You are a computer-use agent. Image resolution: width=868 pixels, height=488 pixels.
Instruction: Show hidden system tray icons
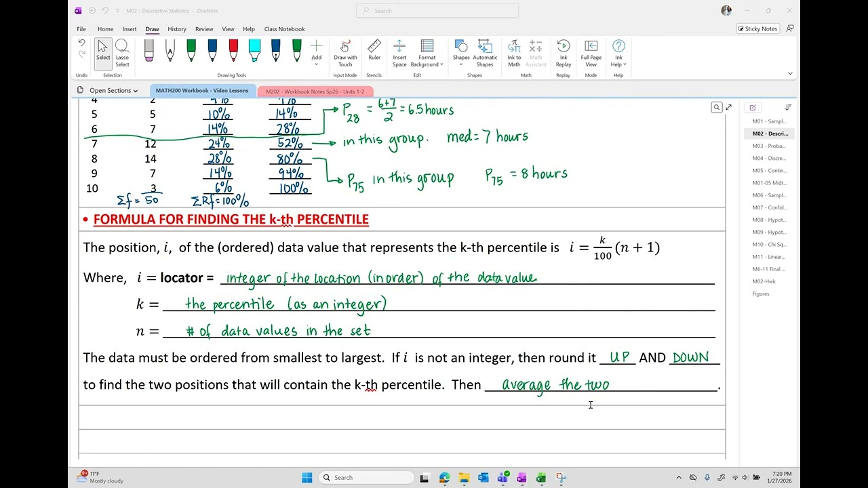coord(679,477)
